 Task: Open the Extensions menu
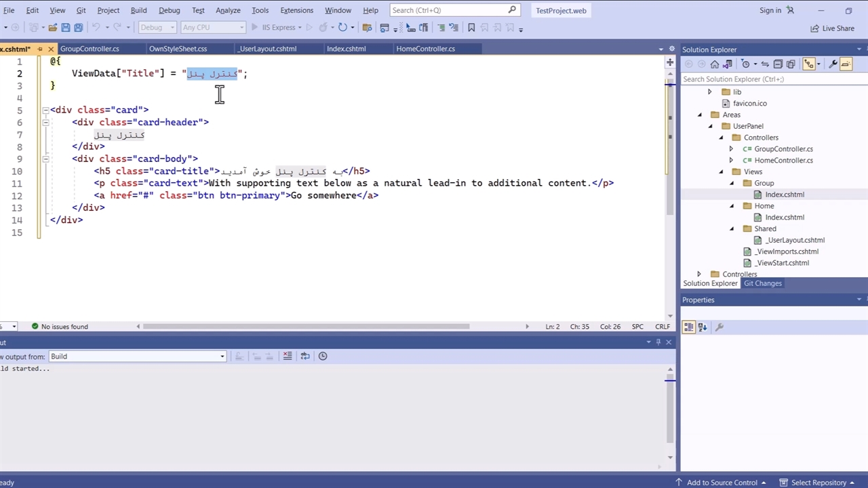pos(296,10)
